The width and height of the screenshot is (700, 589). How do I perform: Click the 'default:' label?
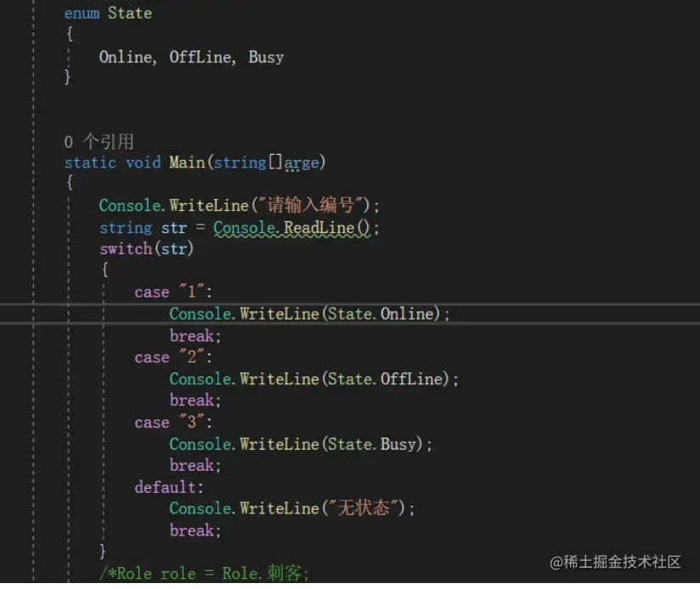[x=169, y=487]
